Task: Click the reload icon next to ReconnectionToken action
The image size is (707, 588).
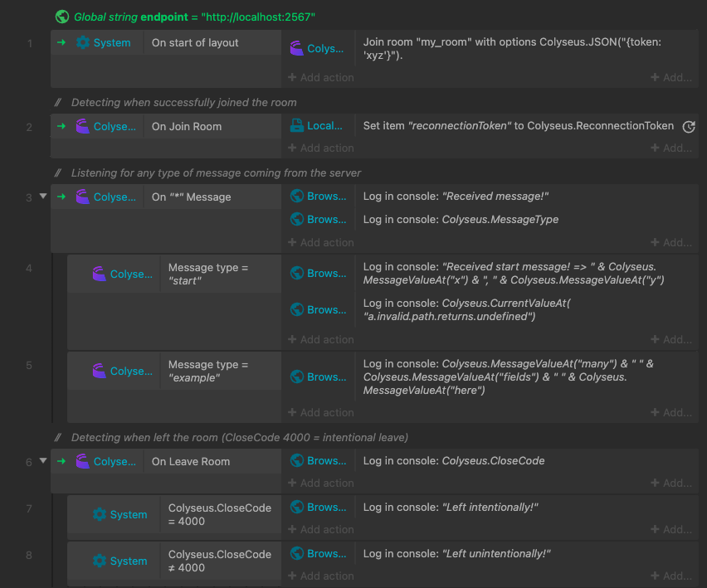Action: tap(688, 127)
